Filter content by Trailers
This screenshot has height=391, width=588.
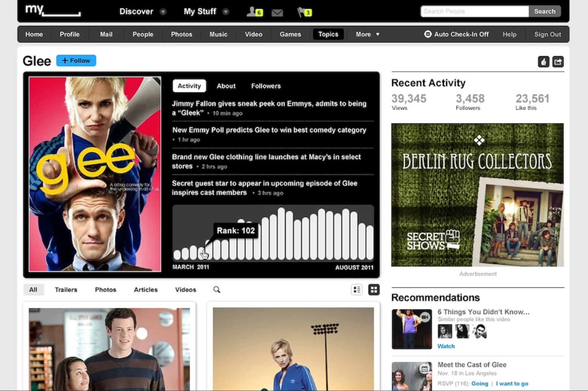tap(66, 290)
